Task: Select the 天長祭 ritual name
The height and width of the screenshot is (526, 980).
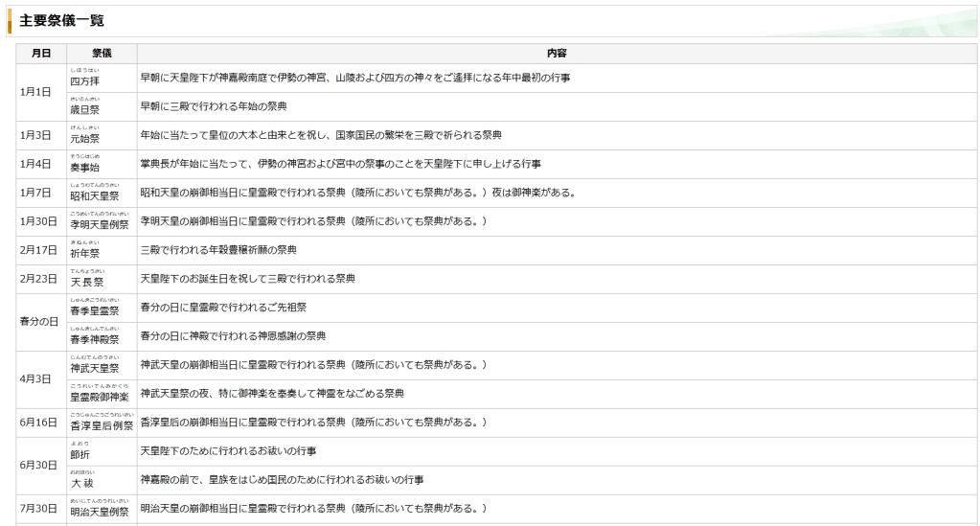Action: click(86, 282)
